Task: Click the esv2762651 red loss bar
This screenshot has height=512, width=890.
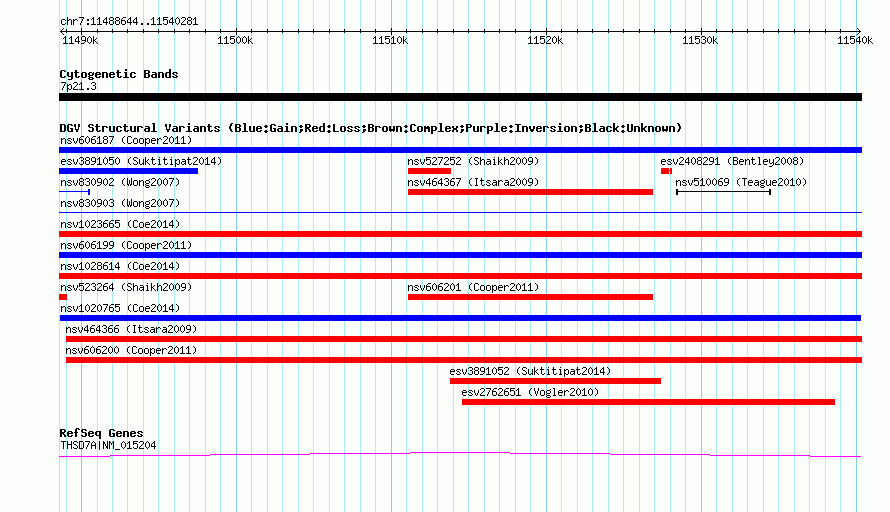Action: coord(648,402)
